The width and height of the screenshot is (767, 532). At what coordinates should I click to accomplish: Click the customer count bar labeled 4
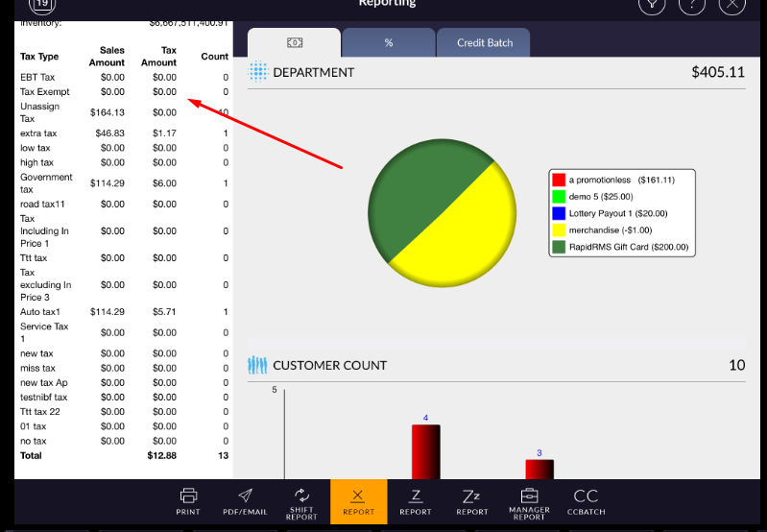[425, 451]
